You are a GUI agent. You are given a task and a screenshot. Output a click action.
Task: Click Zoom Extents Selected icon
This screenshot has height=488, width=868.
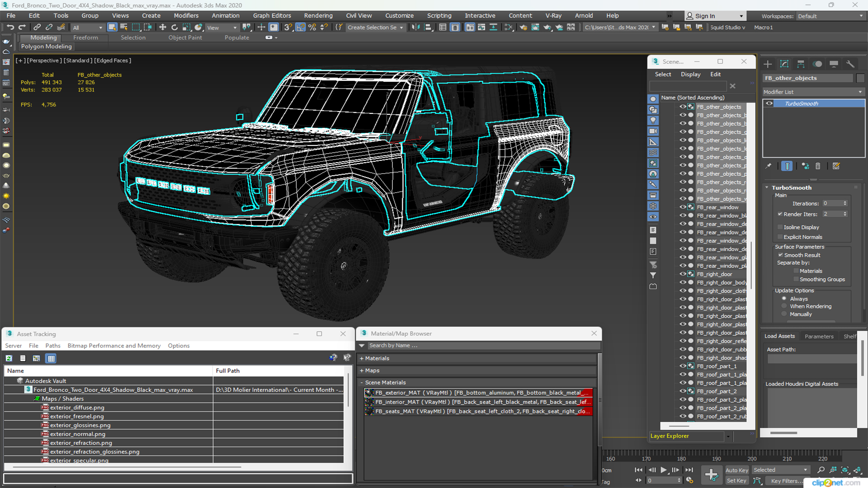pos(844,470)
